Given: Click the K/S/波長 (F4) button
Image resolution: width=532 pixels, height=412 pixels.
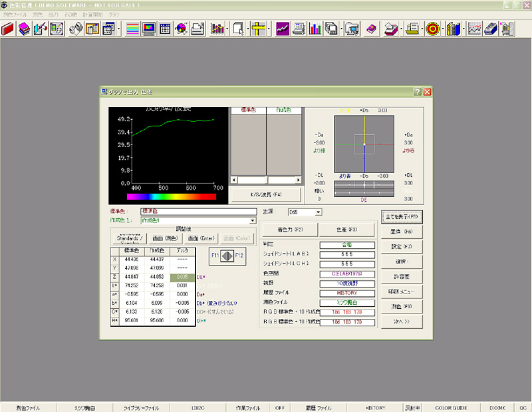Looking at the screenshot, I should (266, 194).
